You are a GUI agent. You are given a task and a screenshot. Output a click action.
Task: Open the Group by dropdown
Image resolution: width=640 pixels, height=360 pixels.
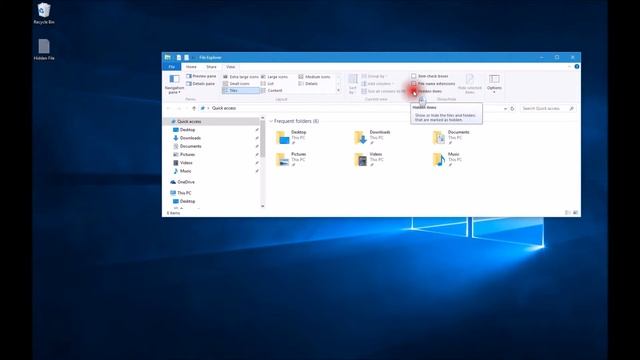click(374, 76)
